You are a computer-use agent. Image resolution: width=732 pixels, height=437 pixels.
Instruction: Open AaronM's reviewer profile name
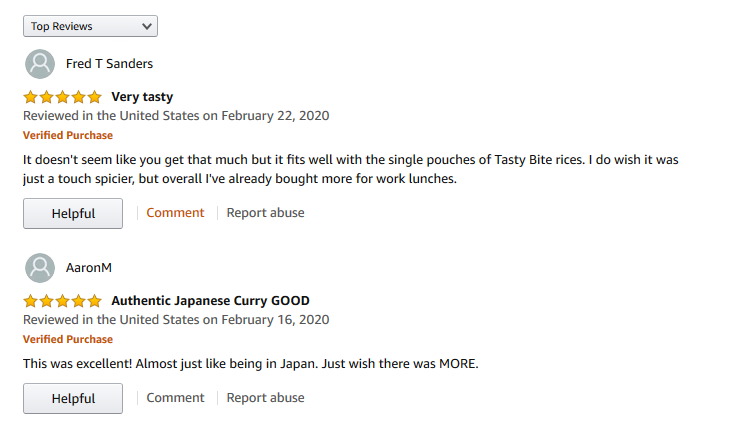[x=89, y=268]
